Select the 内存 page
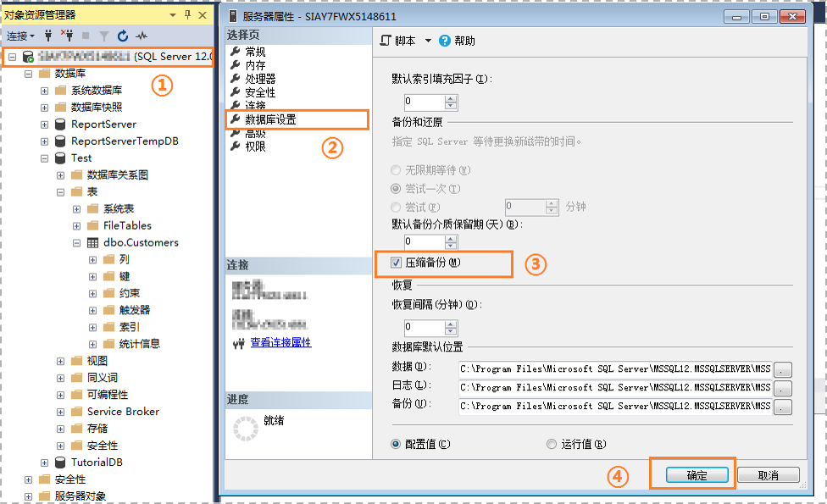 (255, 65)
